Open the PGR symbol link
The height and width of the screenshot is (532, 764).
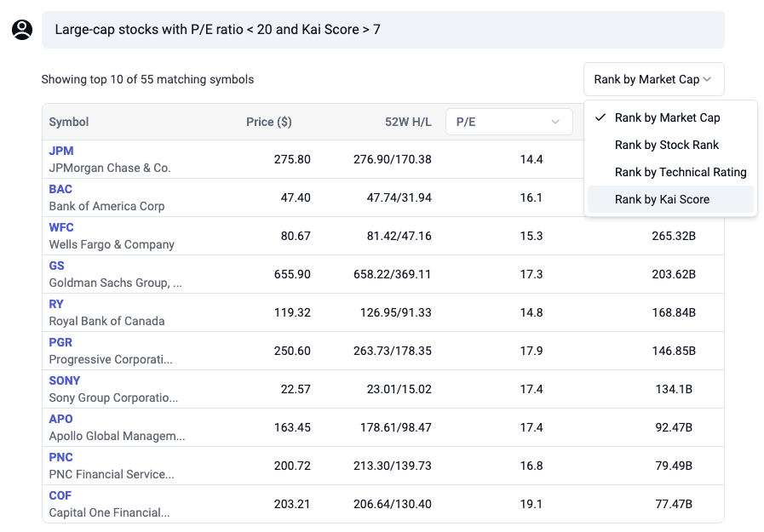click(x=60, y=342)
